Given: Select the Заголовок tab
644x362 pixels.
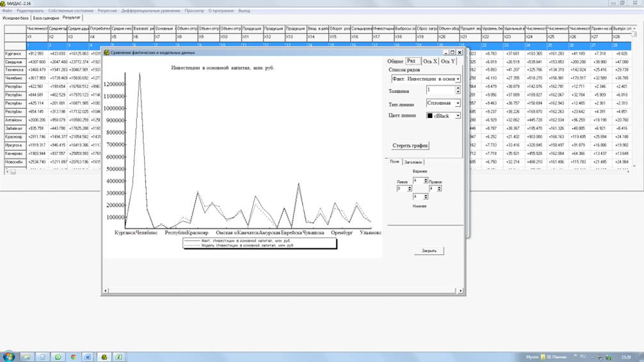Looking at the screenshot, I should [x=413, y=162].
